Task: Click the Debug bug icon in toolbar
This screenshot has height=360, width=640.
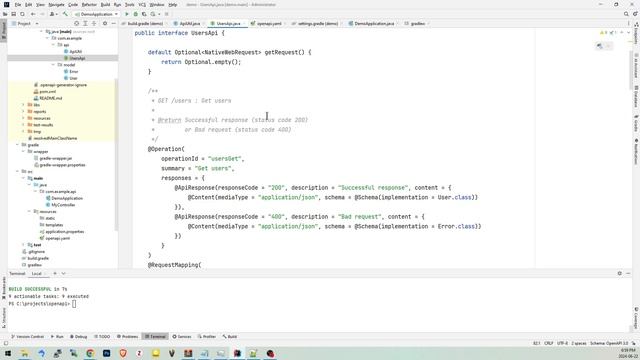Action: 136,14
